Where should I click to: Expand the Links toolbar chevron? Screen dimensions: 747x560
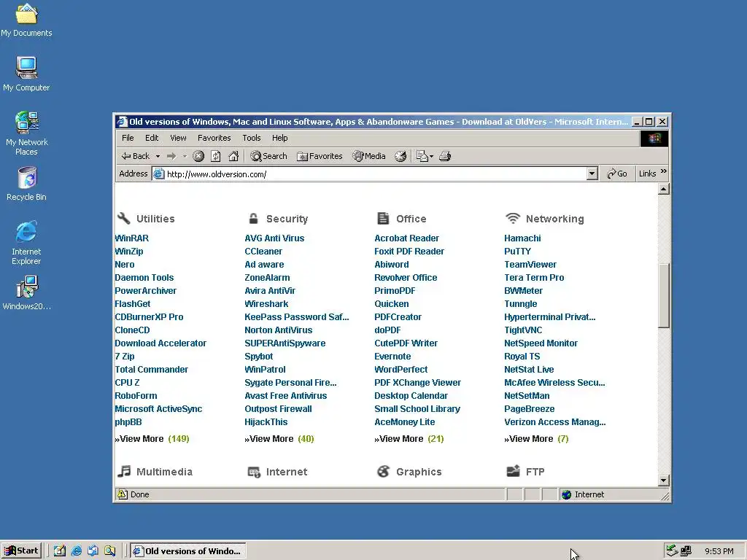coord(664,171)
